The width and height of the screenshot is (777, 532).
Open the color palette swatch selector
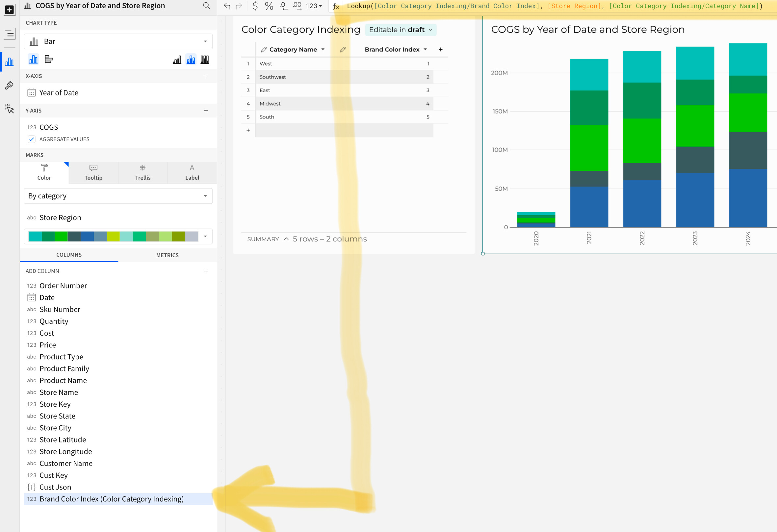pos(206,236)
